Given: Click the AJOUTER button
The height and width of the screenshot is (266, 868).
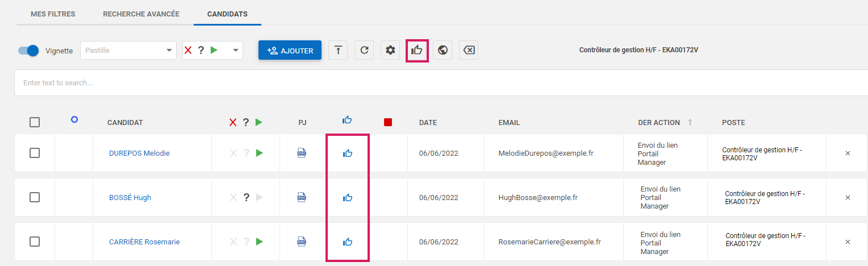Looking at the screenshot, I should (290, 51).
